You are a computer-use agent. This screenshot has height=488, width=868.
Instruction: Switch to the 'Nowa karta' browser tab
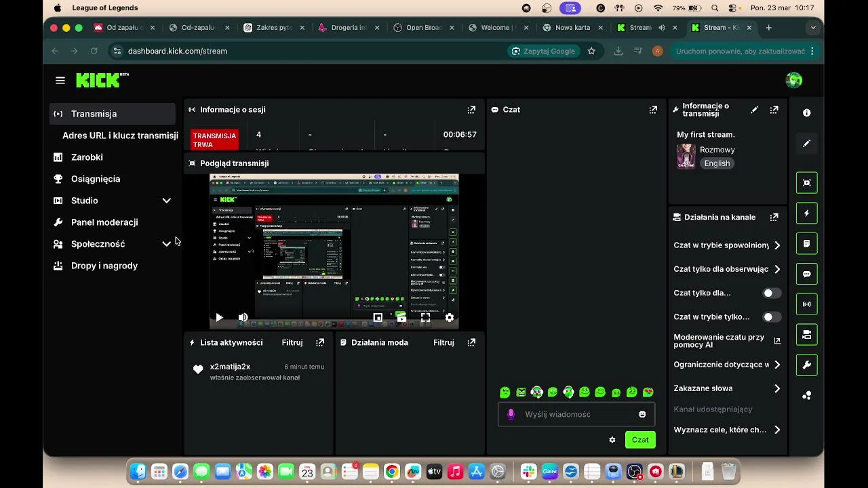click(x=572, y=28)
